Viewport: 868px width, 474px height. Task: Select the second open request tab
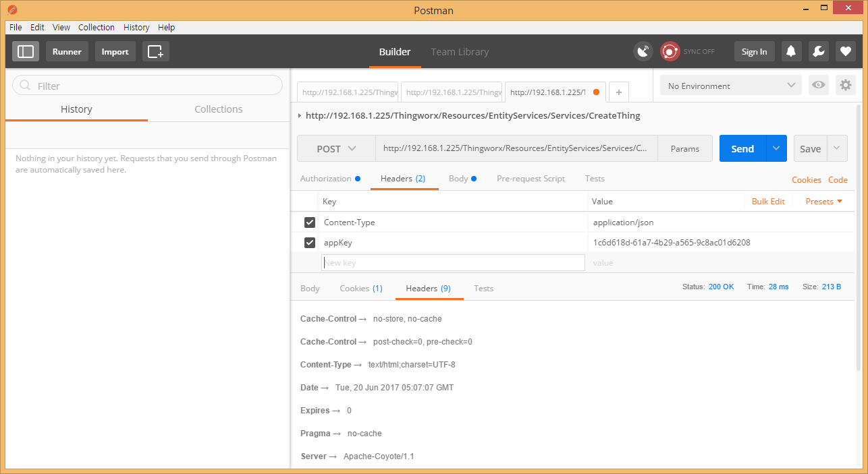tap(452, 92)
